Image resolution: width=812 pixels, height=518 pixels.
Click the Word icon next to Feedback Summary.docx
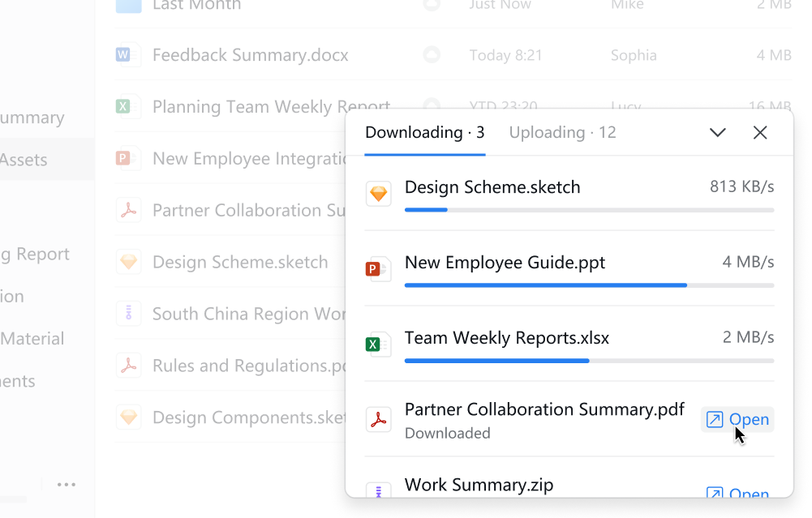pyautogui.click(x=123, y=55)
